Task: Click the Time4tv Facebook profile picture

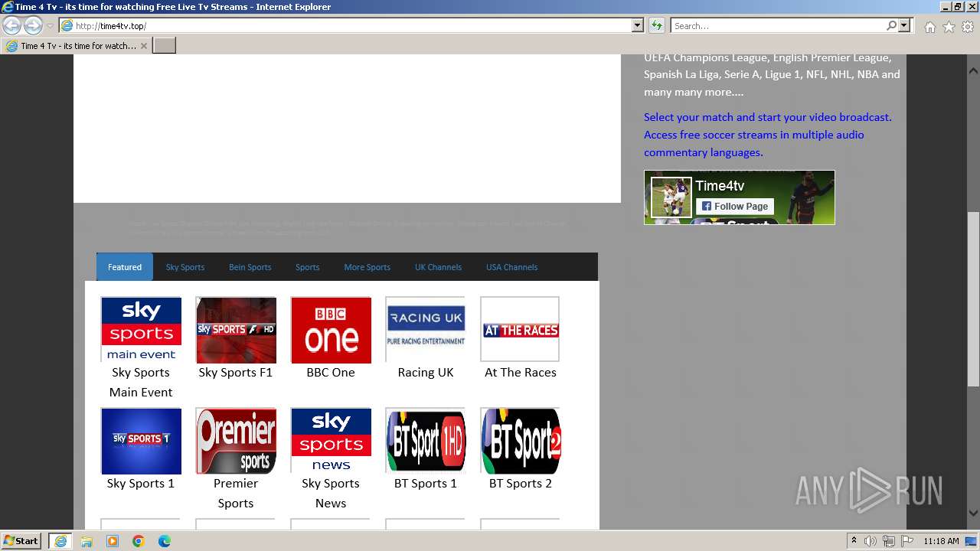Action: 671,197
